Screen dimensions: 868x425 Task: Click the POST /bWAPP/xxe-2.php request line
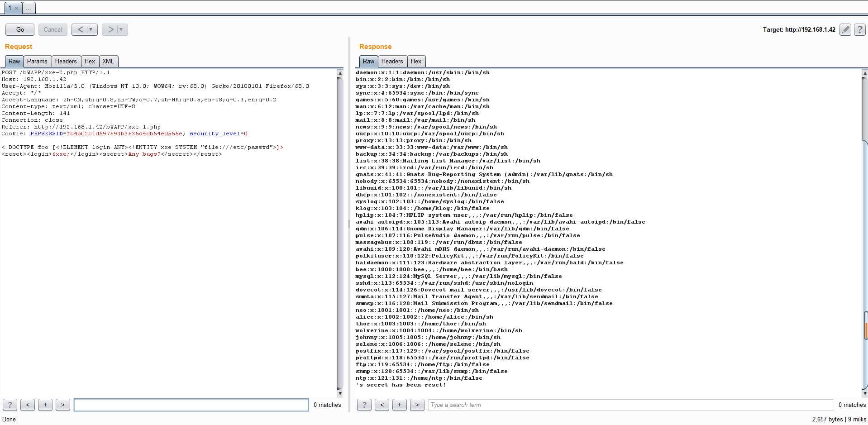pyautogui.click(x=56, y=72)
